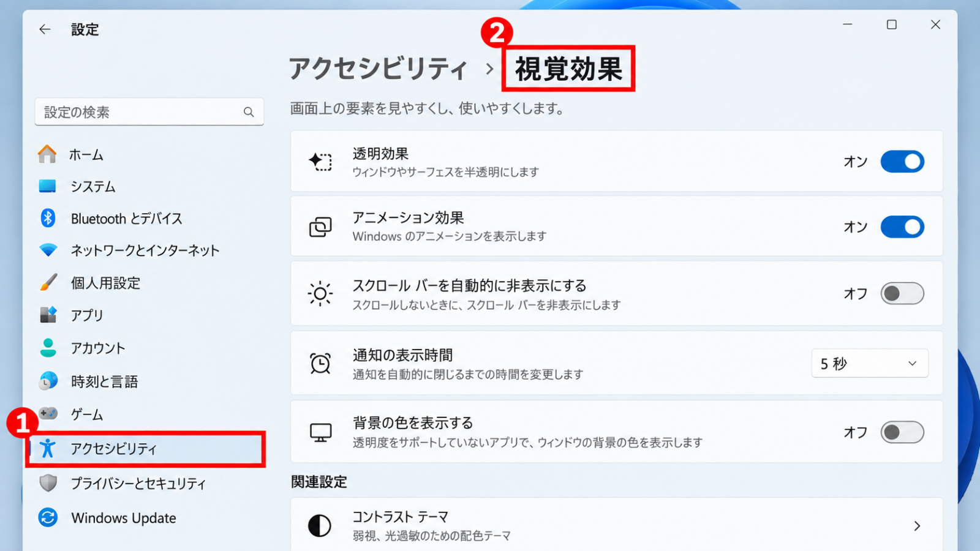Open システム in the sidebar

[93, 186]
